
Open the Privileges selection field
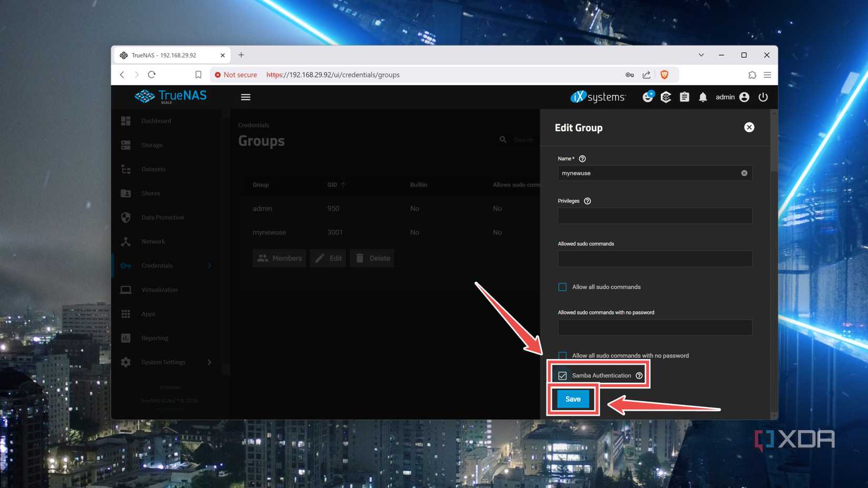pos(655,216)
